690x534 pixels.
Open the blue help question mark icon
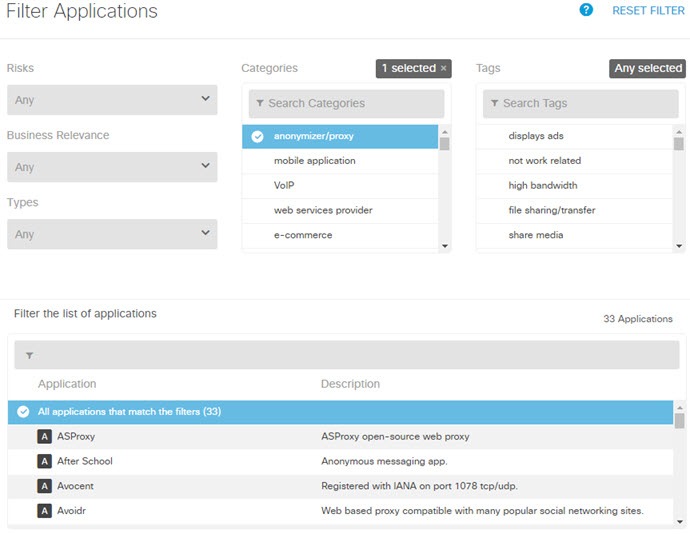(586, 10)
